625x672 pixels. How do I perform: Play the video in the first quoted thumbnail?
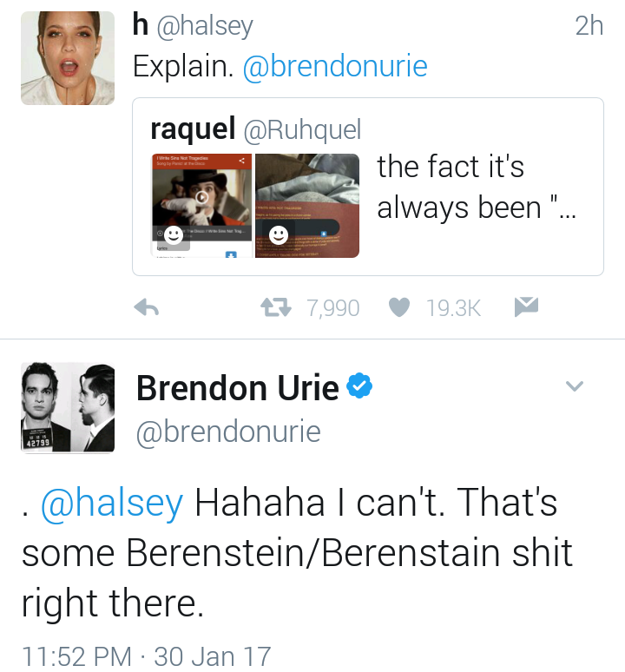[201, 198]
